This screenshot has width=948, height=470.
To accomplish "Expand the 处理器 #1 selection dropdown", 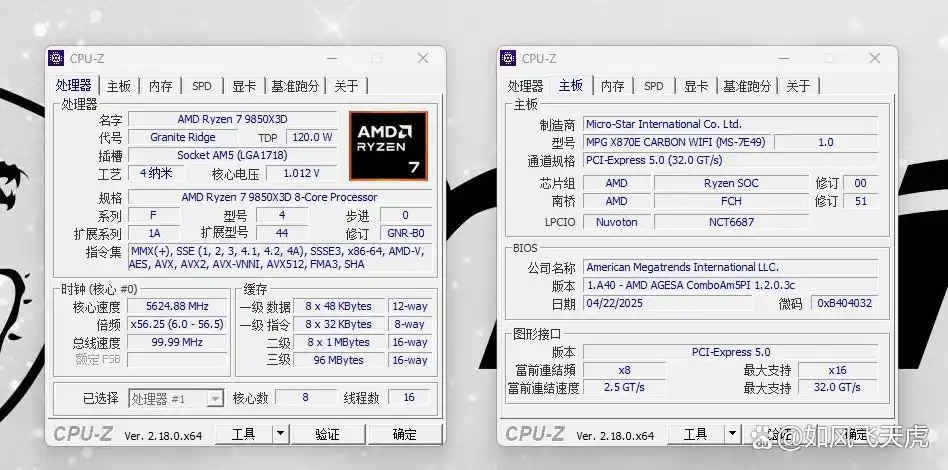I will point(215,399).
